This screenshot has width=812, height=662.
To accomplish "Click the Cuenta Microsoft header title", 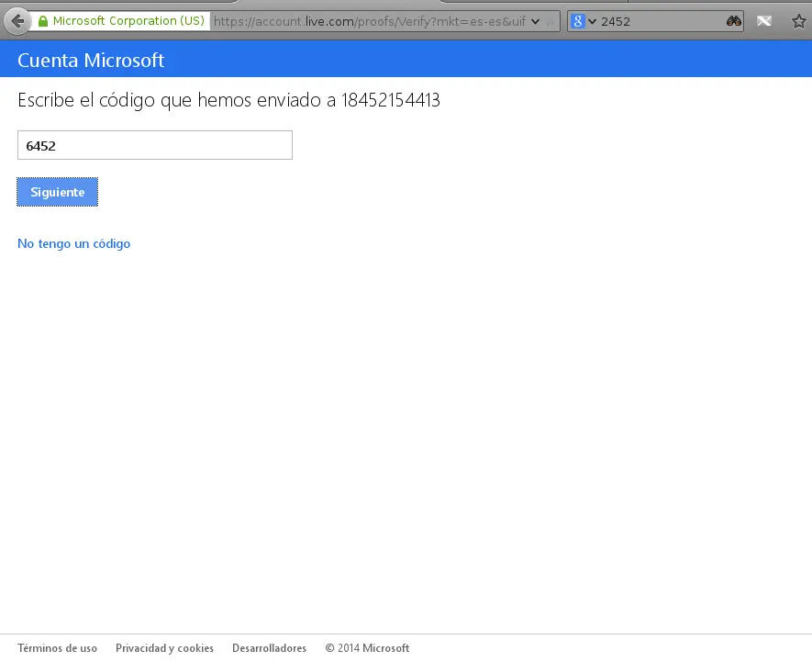I will (x=91, y=60).
